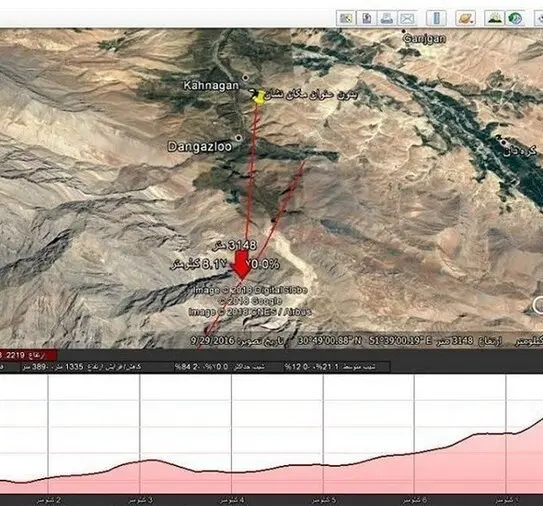This screenshot has width=543, height=506.
Task: Click the navigation ring at right edge
Action: 538,305
